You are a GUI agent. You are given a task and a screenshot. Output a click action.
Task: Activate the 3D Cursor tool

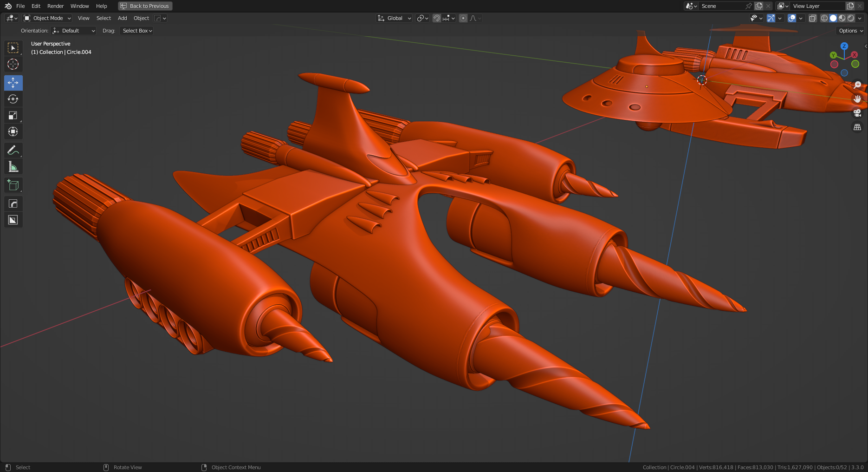[x=13, y=64]
